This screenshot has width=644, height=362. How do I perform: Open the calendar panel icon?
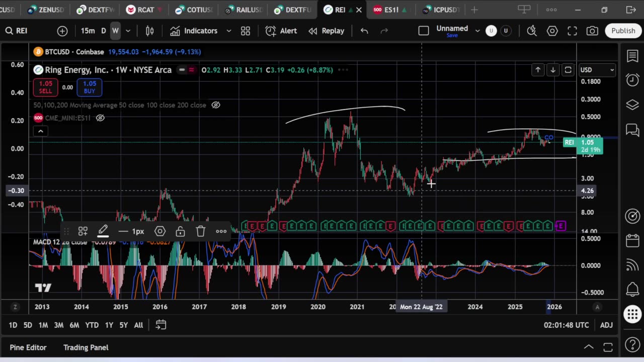pos(632,240)
